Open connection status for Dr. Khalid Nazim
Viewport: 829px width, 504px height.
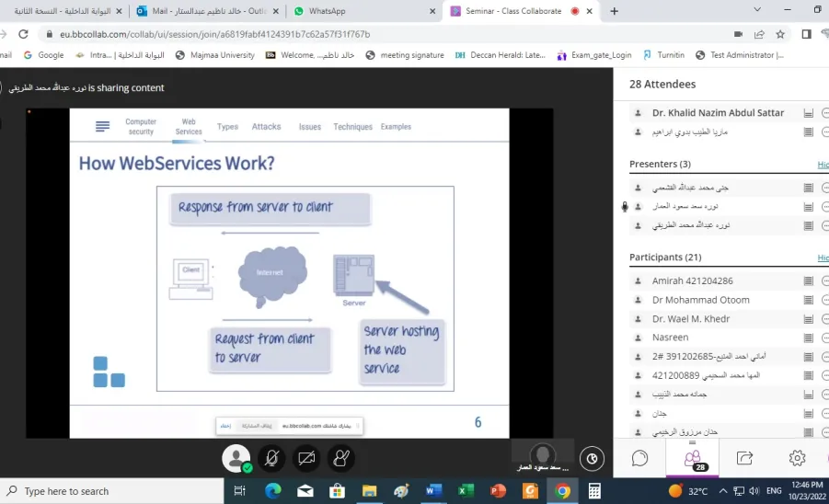[x=809, y=113]
